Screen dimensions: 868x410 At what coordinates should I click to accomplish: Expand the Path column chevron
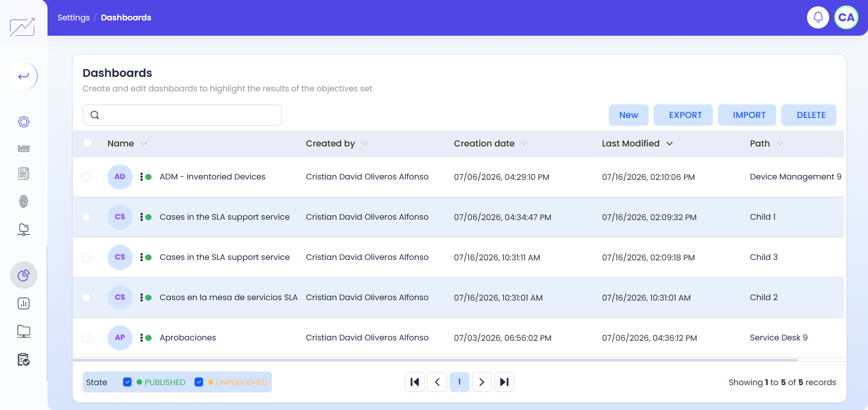(x=780, y=143)
